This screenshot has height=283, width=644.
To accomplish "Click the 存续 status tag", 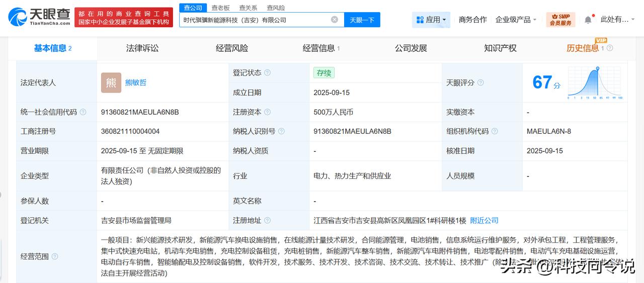I will (324, 73).
